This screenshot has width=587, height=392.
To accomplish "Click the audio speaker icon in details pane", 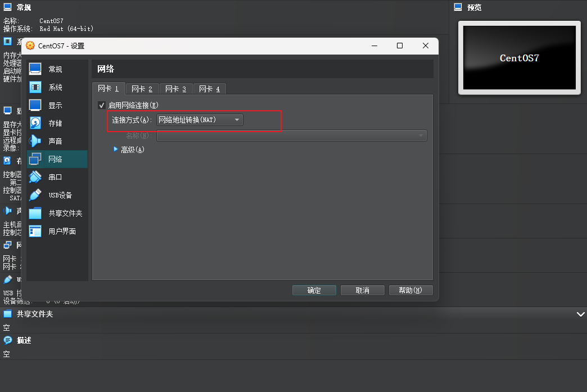I will coord(7,211).
